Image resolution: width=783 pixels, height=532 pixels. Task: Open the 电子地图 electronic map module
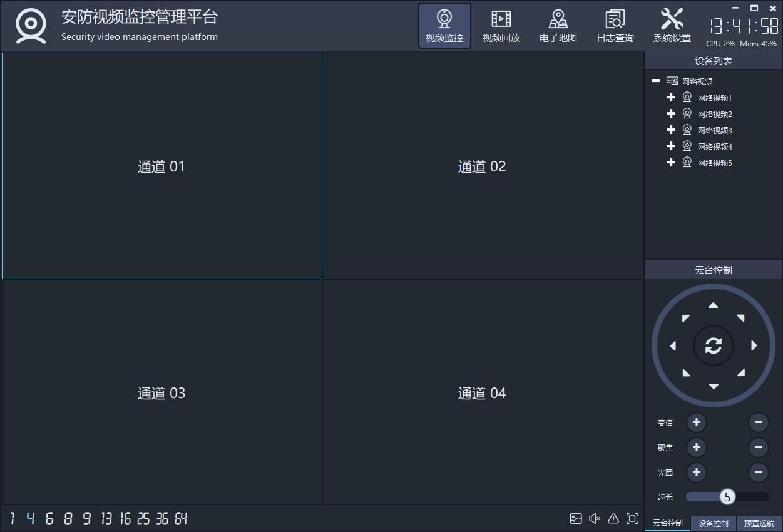coord(558,26)
